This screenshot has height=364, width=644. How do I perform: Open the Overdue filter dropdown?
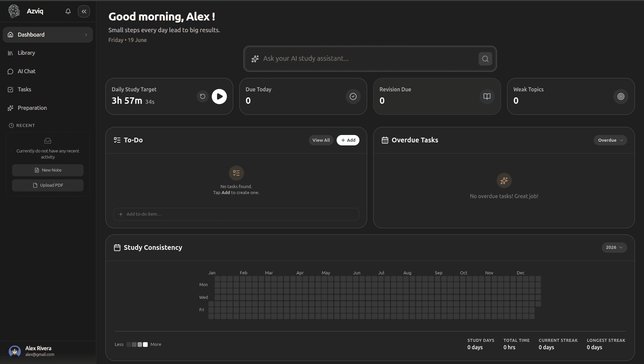pos(610,140)
